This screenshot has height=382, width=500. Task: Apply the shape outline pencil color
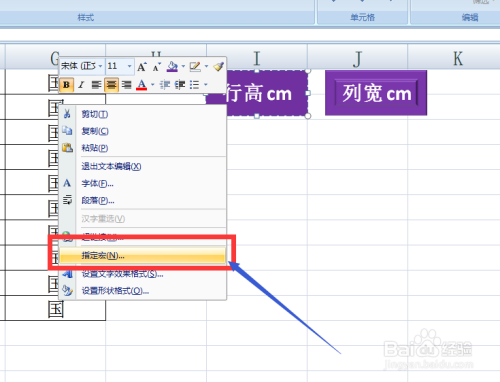(195, 66)
